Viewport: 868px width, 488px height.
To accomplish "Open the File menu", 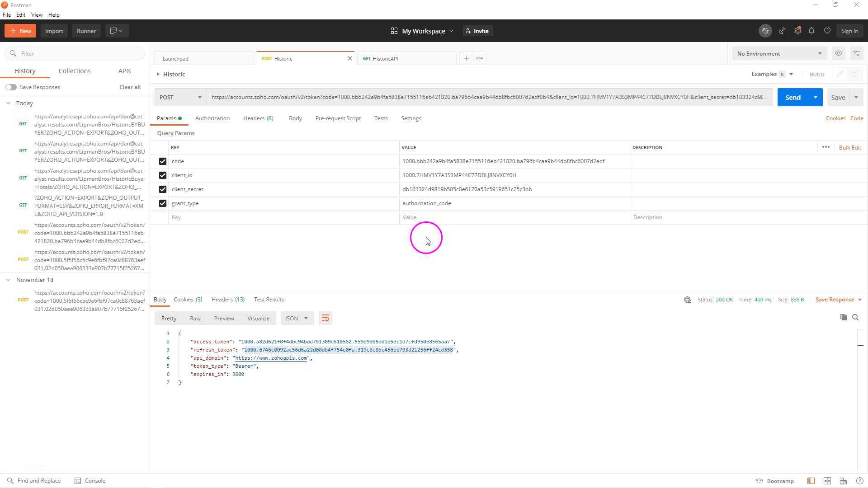I will (7, 15).
